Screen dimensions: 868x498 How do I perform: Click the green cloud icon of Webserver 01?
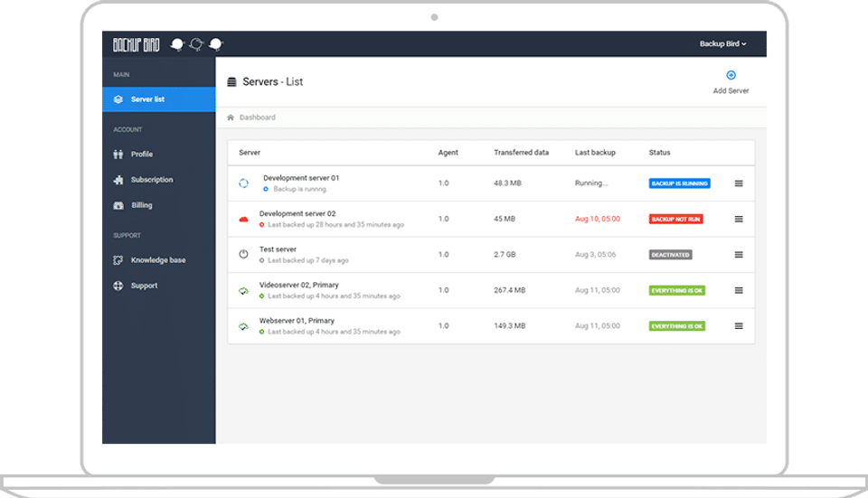243,326
